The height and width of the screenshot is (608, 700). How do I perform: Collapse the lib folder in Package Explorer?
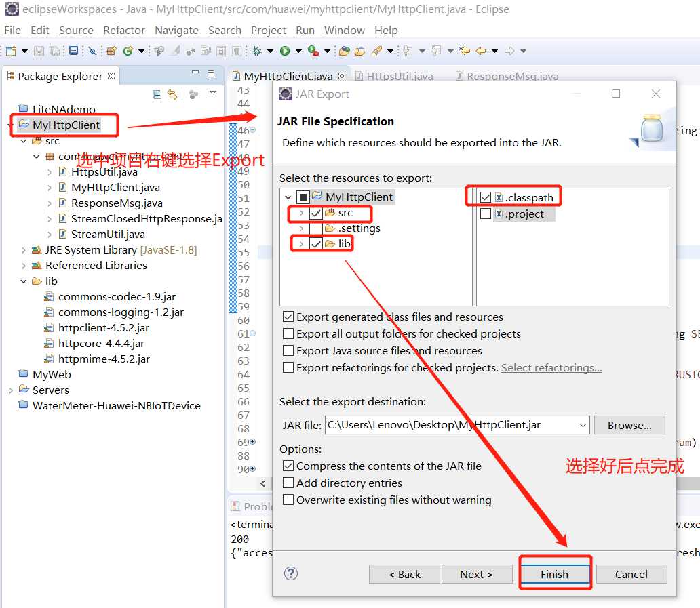tap(23, 281)
